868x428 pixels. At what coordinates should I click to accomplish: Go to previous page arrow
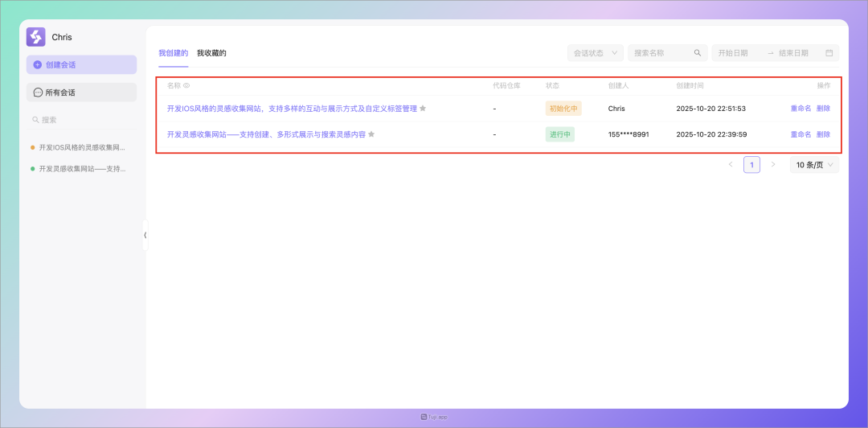[x=730, y=165]
